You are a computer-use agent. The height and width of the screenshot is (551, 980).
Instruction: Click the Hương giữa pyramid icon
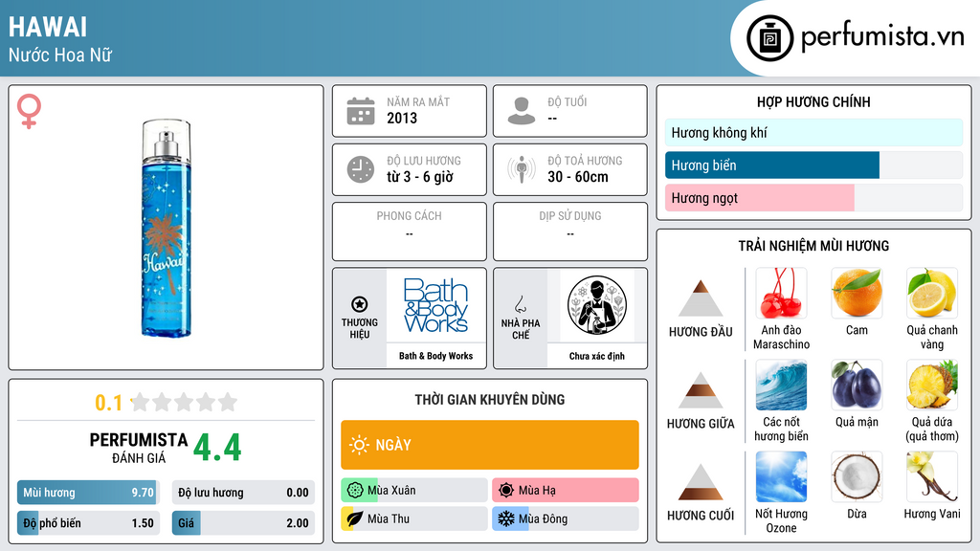(x=701, y=390)
